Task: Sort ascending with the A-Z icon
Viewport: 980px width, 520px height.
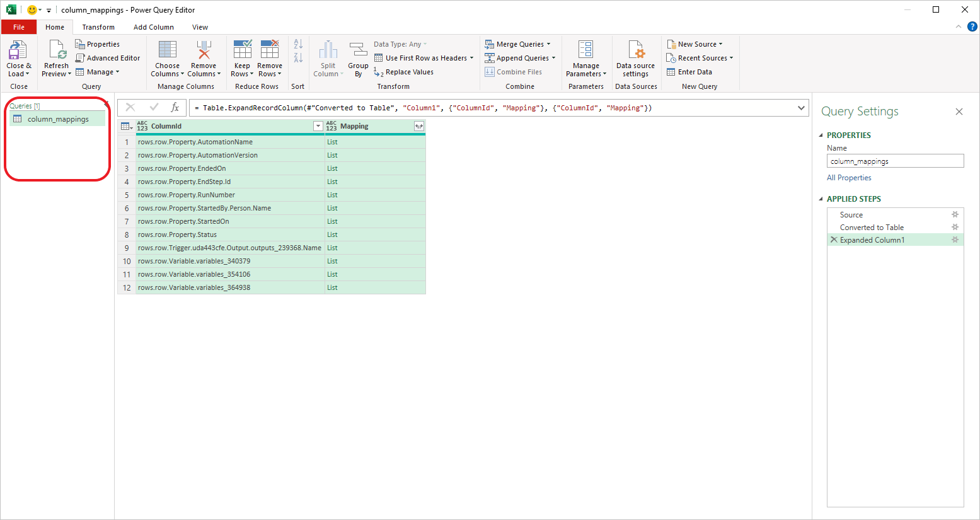Action: pyautogui.click(x=298, y=44)
